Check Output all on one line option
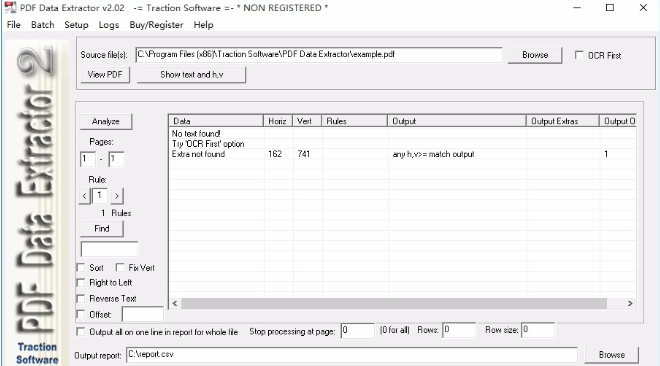Image resolution: width=660 pixels, height=366 pixels. [x=81, y=332]
